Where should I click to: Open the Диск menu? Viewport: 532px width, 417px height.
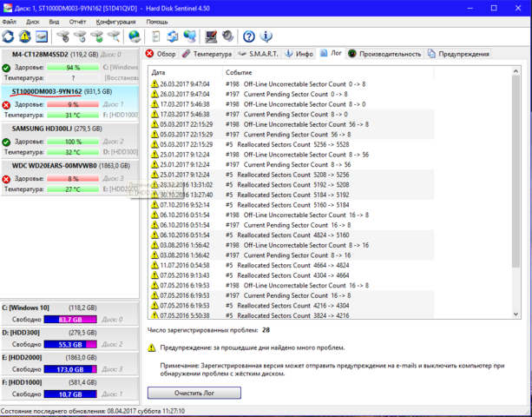click(x=33, y=22)
